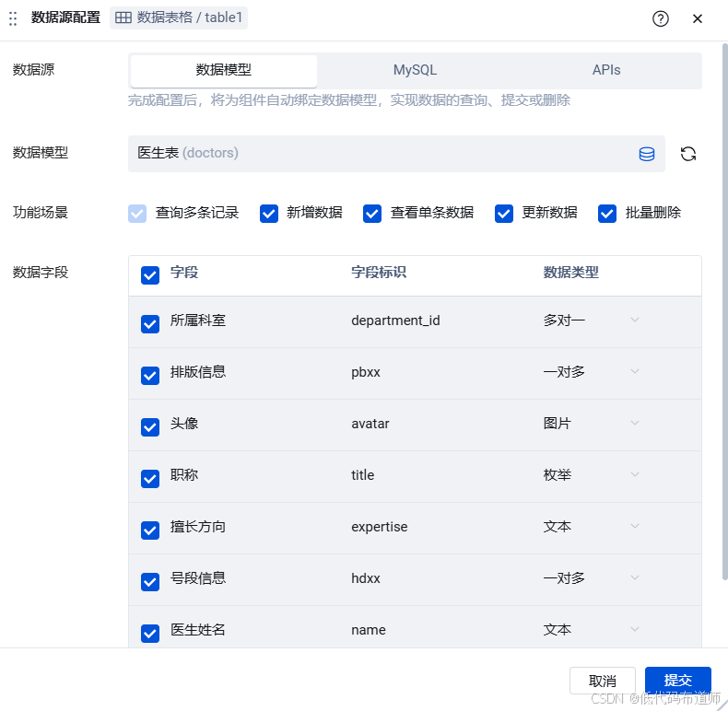Uncheck the 号段信息 field checkbox
728x711 pixels.
150,581
